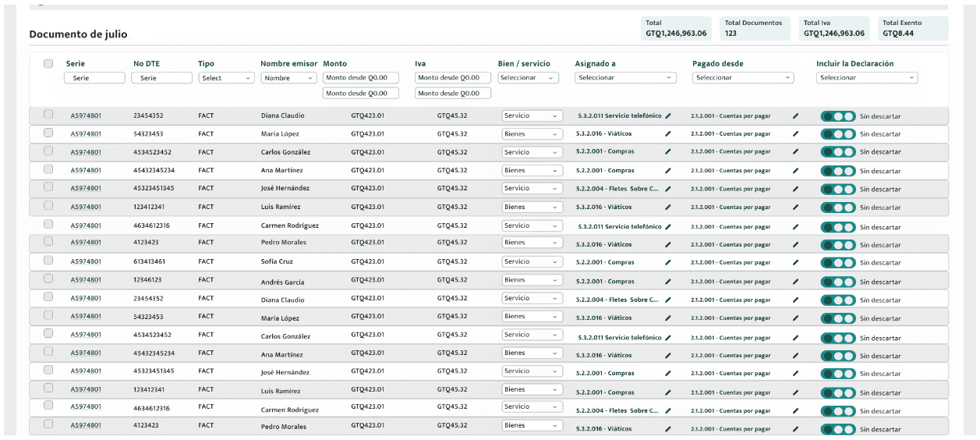Click the Asignado a column header
Image resolution: width=980 pixels, height=440 pixels.
click(x=595, y=64)
